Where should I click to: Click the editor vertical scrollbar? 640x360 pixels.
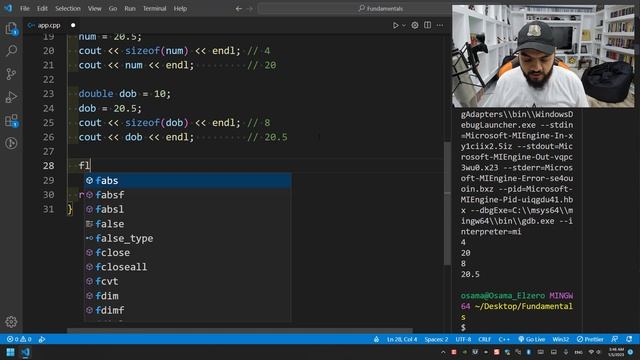(x=447, y=203)
